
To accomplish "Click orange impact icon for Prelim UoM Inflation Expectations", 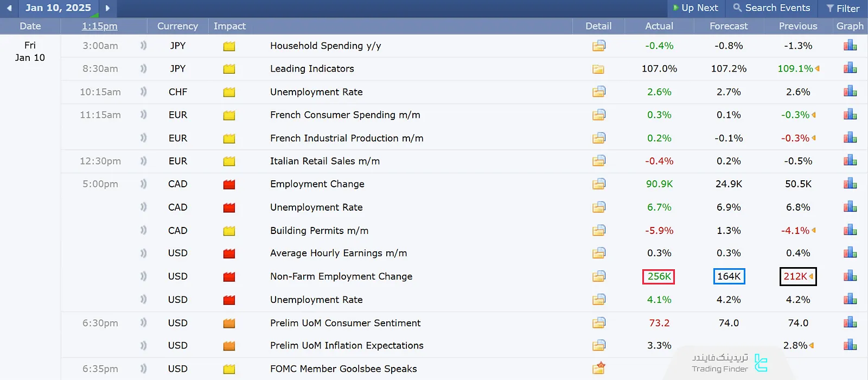I will pos(229,346).
